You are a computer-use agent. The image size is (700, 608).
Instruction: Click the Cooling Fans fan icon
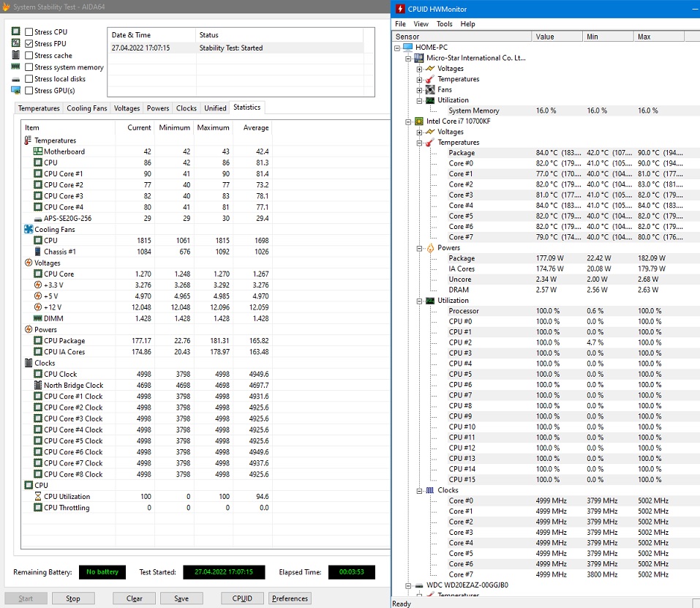[x=29, y=229]
